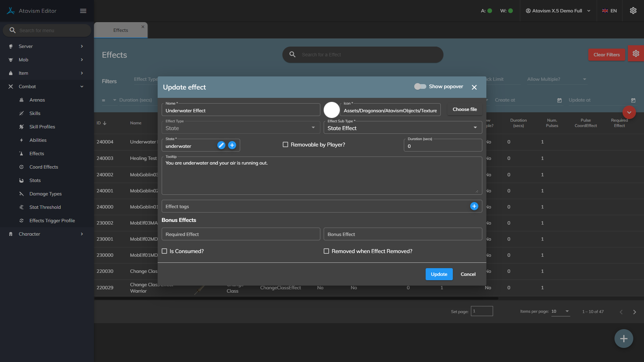
Task: Click the hamburger menu icon
Action: [83, 11]
